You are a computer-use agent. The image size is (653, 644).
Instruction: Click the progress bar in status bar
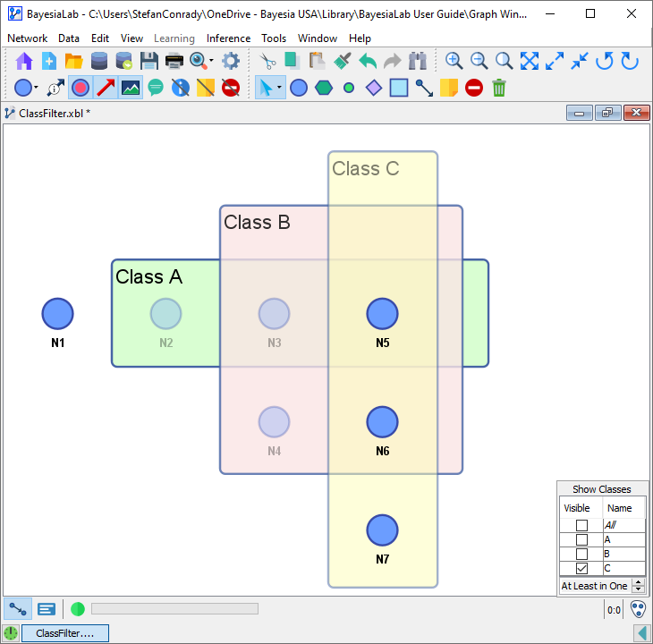pos(174,609)
